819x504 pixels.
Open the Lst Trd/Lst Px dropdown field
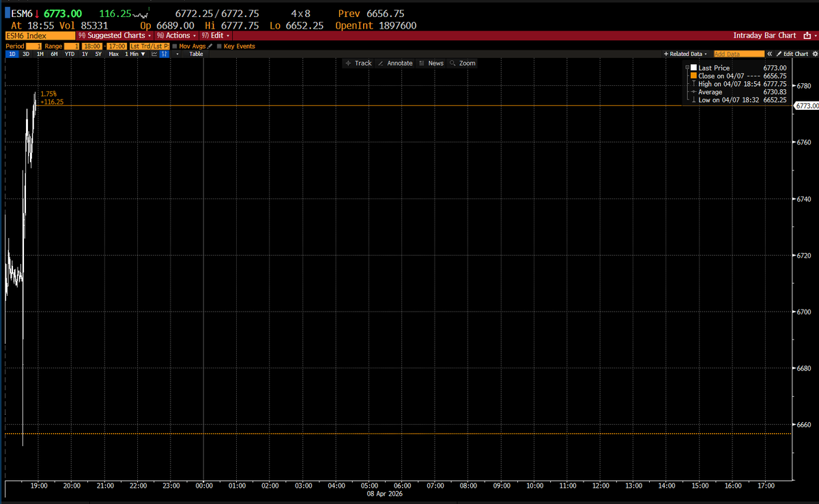pyautogui.click(x=149, y=46)
